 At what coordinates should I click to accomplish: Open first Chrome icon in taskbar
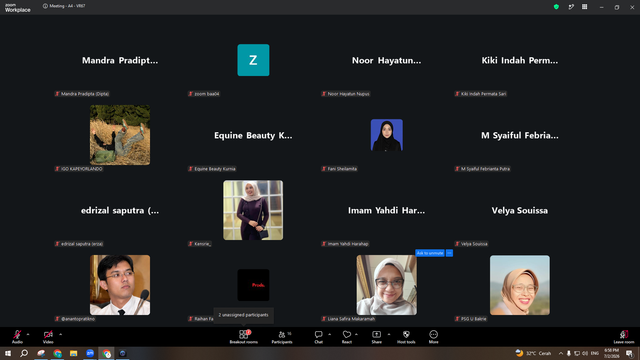coord(58,353)
